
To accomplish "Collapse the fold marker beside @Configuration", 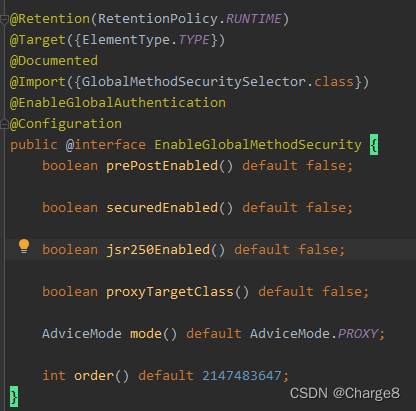I will (x=4, y=124).
